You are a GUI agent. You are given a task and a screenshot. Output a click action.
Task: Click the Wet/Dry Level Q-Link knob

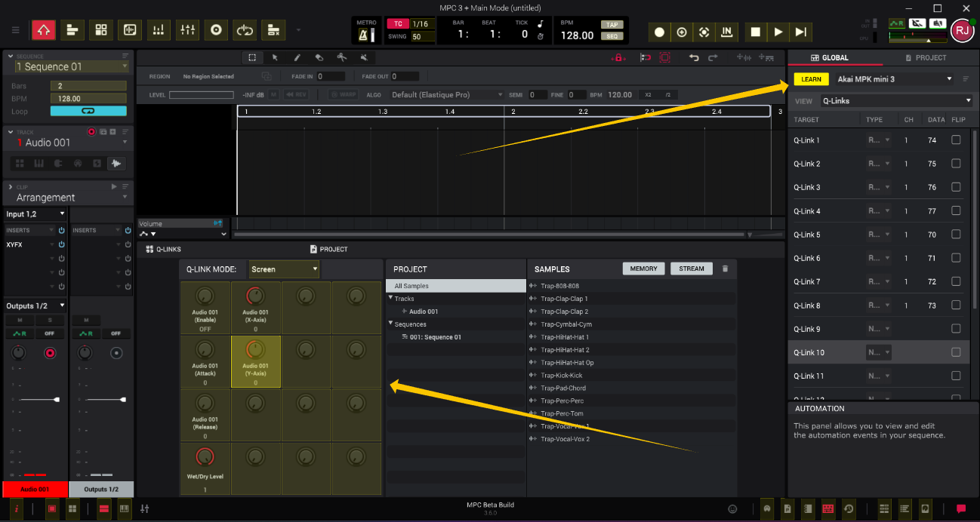point(205,456)
